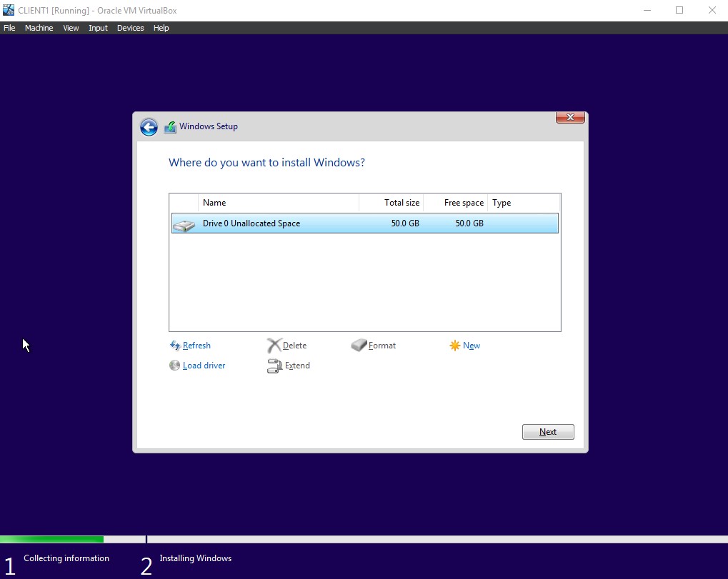Click the Free space column header

(456, 203)
